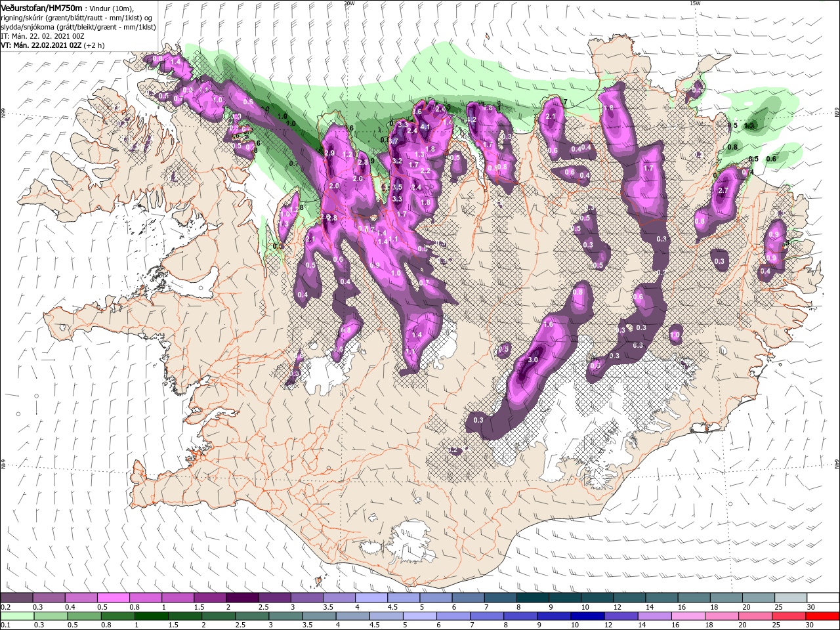
Task: Select the lavender 3.5 snowfall legend swatch
Action: [x=338, y=598]
